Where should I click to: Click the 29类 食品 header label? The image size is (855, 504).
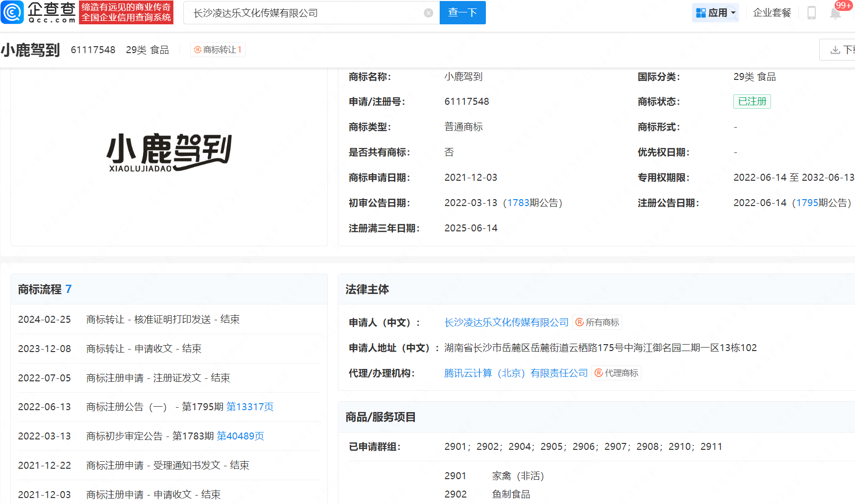(148, 50)
